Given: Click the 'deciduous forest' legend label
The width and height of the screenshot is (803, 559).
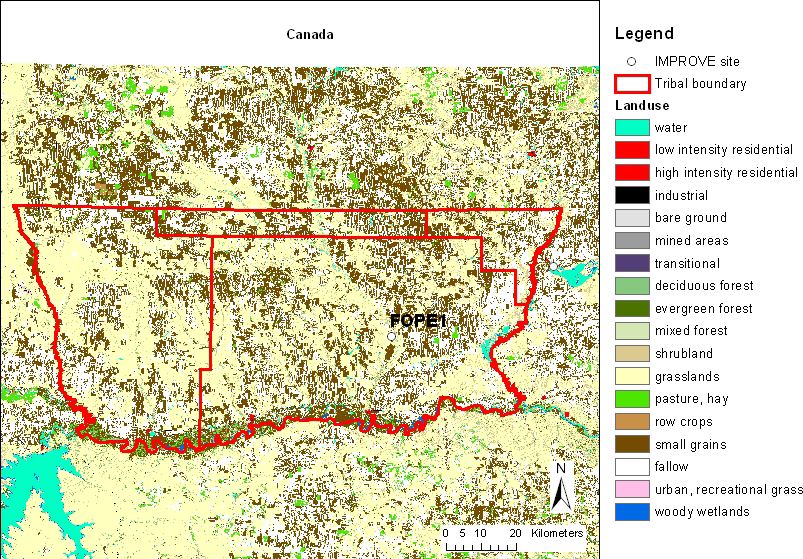Looking at the screenshot, I should (704, 286).
